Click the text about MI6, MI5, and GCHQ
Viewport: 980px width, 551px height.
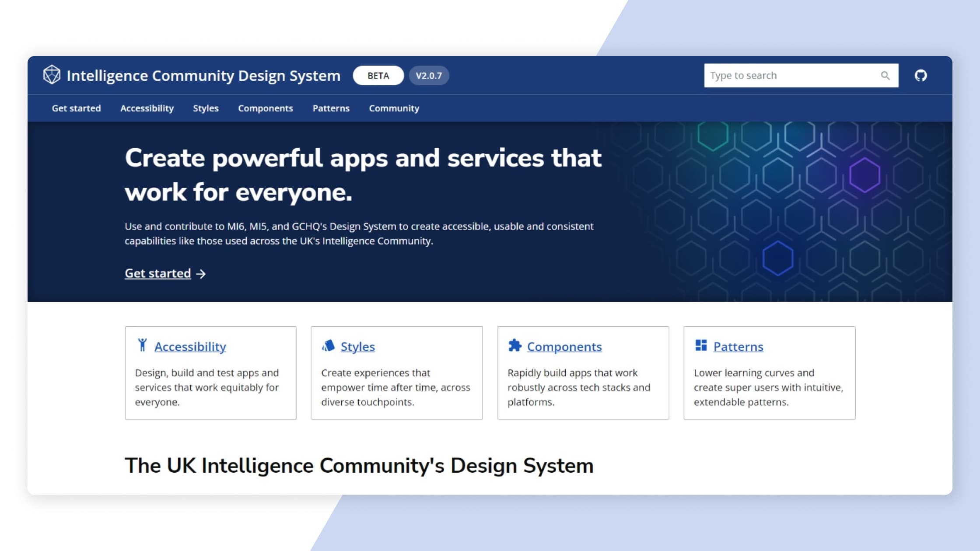[x=359, y=234]
